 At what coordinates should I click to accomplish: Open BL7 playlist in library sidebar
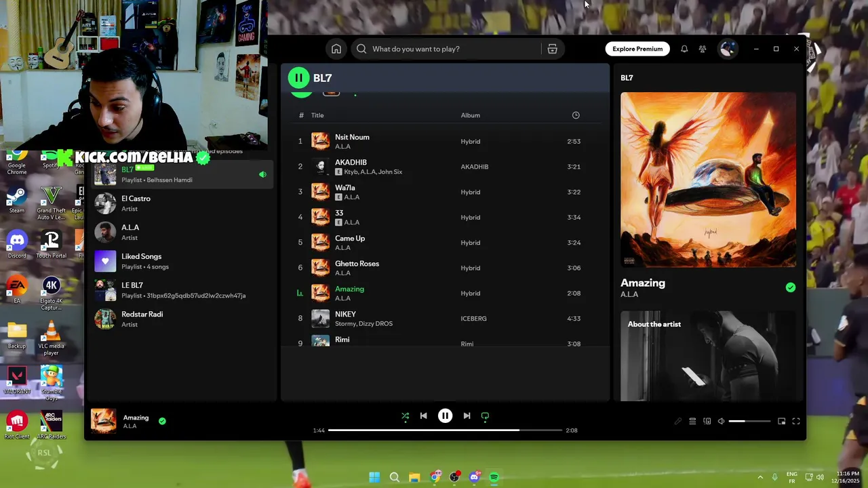182,174
